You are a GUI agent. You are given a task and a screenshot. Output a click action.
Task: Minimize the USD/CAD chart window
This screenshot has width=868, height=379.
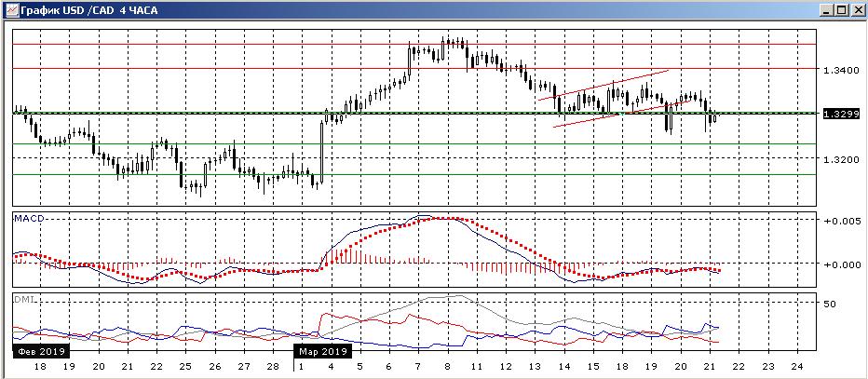(826, 10)
